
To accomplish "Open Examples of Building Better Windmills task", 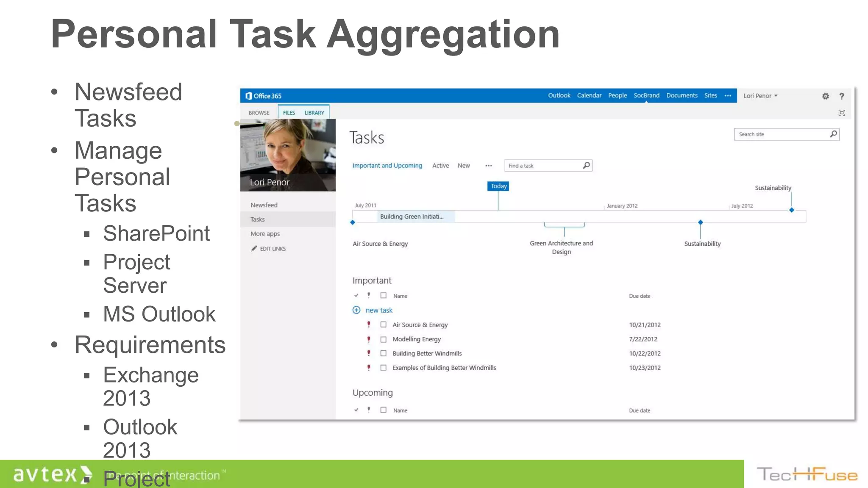I will 444,368.
